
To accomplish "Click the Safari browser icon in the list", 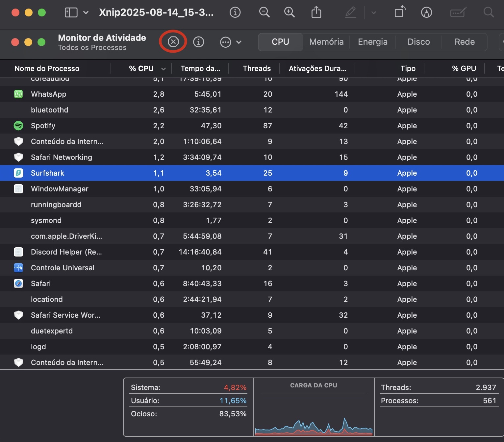I will (x=18, y=283).
